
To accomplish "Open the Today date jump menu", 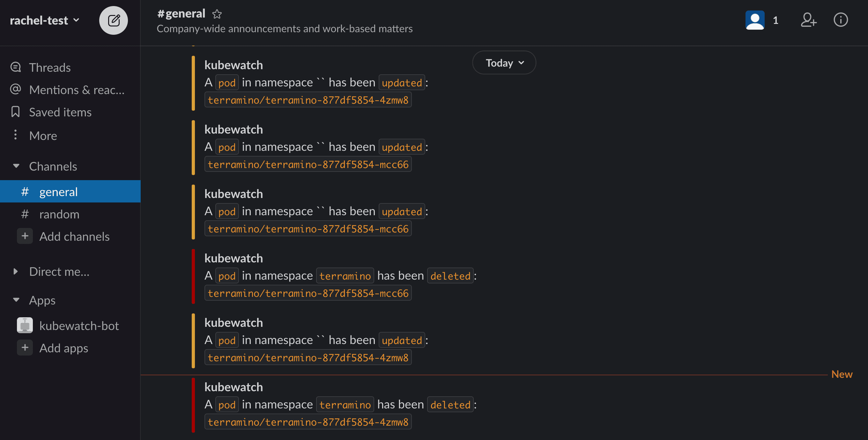I will (504, 63).
